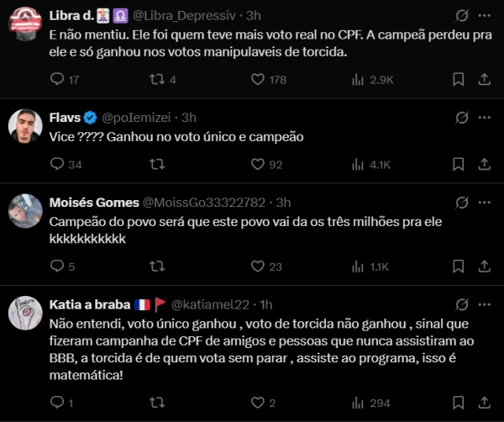Retweet Libra d.'s post
Screen dimensions: 504x422
coord(156,79)
